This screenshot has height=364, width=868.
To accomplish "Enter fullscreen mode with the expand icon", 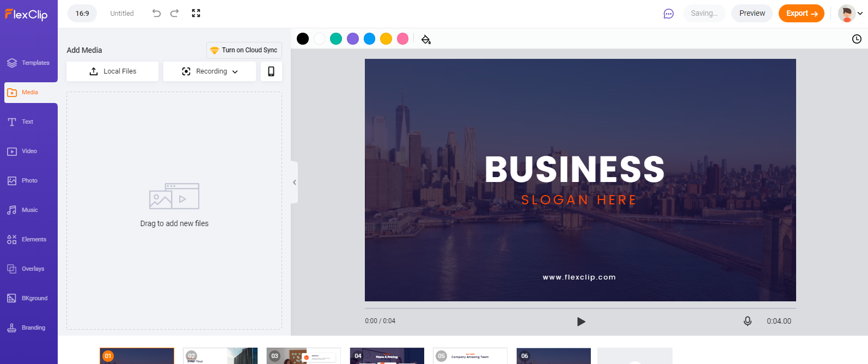I will coord(196,13).
